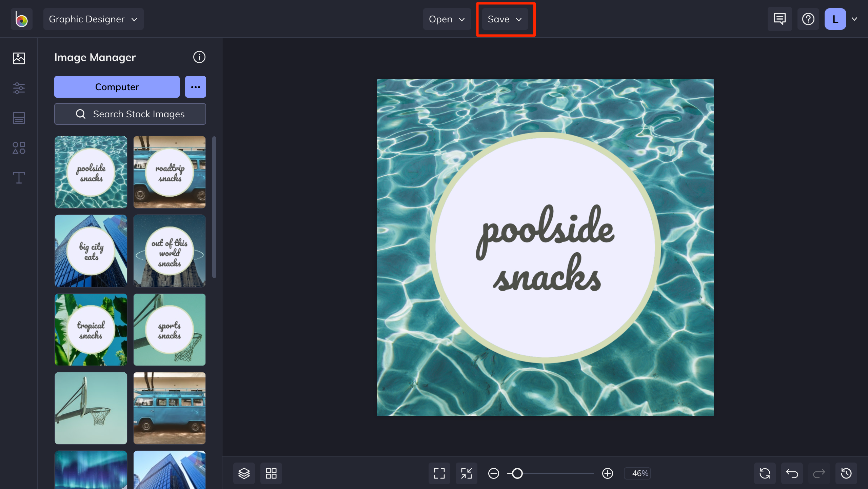Expand the Graphic Designer mode menu
The height and width of the screenshot is (489, 868).
(93, 19)
